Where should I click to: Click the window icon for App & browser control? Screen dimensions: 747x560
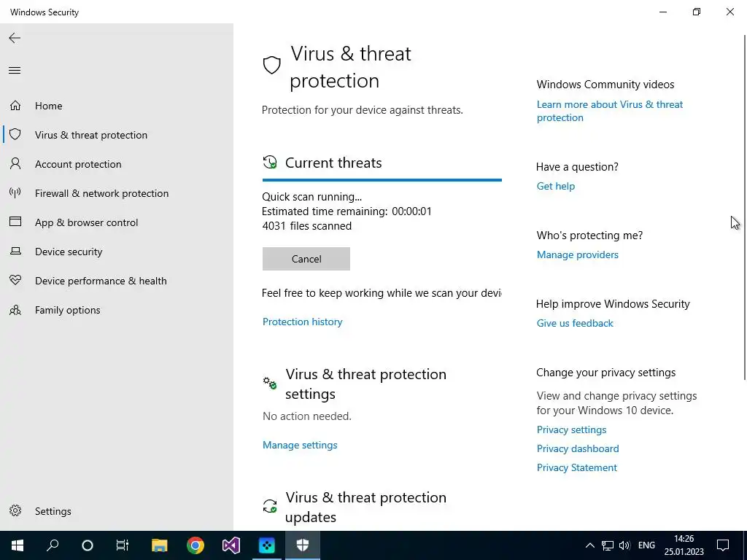click(15, 222)
